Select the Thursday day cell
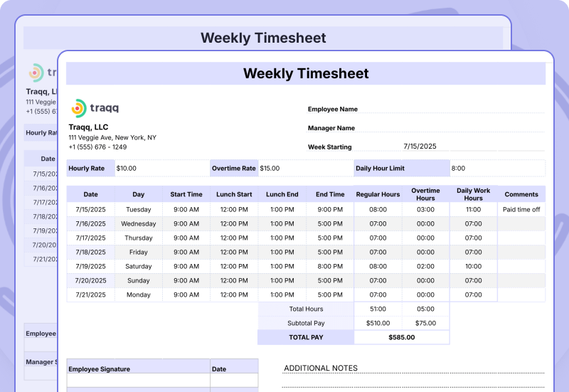 pos(139,238)
